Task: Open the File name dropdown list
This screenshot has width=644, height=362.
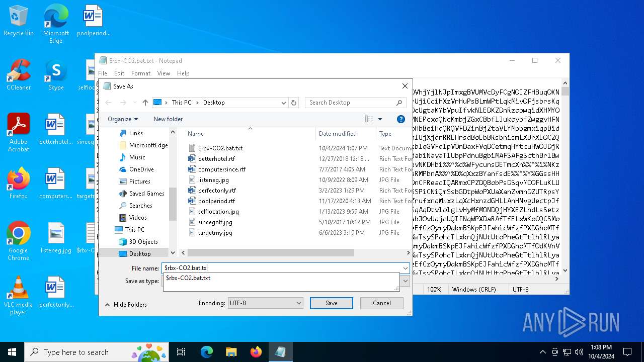Action: (x=405, y=268)
